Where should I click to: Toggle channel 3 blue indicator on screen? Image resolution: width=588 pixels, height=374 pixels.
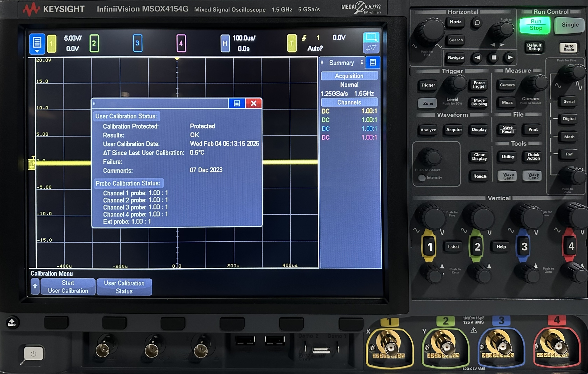pos(138,43)
